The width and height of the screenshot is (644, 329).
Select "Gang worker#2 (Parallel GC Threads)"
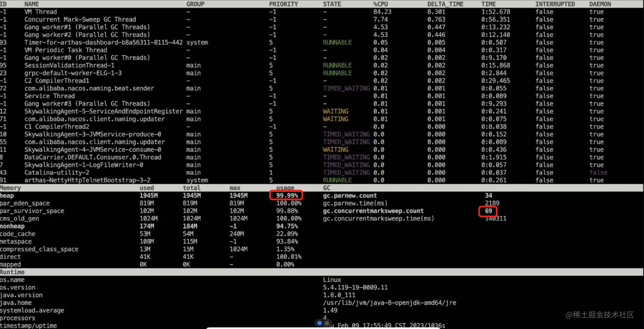tap(87, 35)
